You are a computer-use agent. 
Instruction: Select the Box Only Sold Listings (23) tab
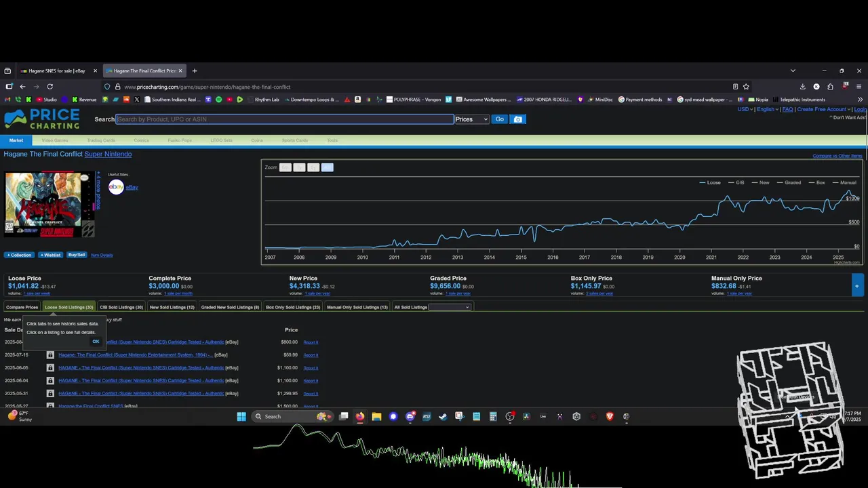(293, 307)
